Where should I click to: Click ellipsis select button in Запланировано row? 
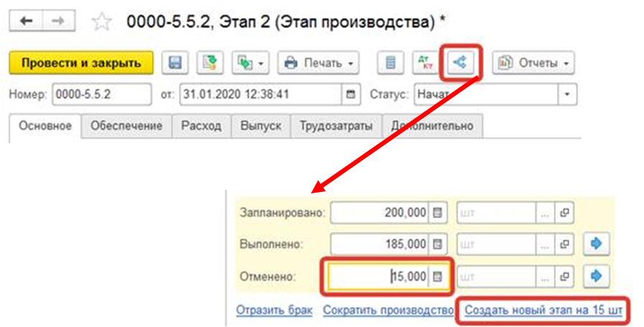click(x=545, y=213)
